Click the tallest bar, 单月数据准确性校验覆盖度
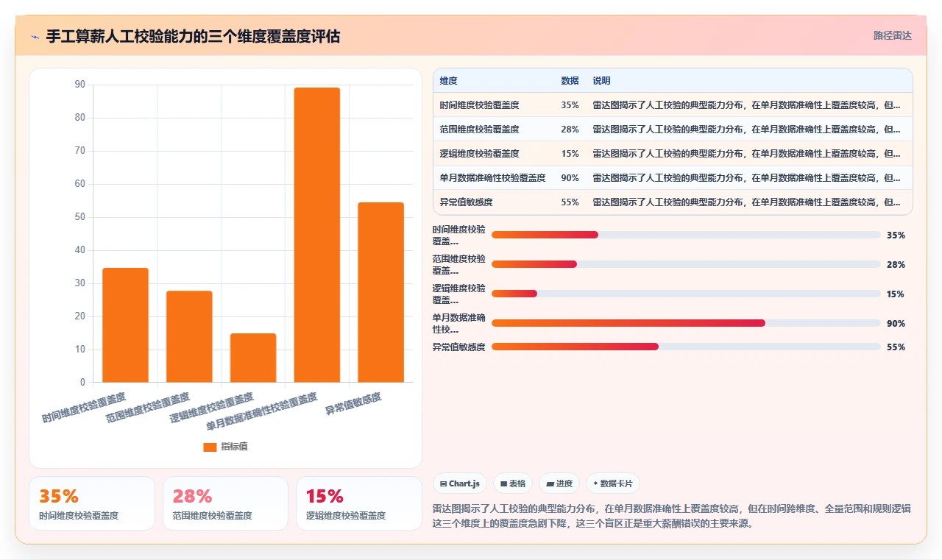 (x=317, y=235)
